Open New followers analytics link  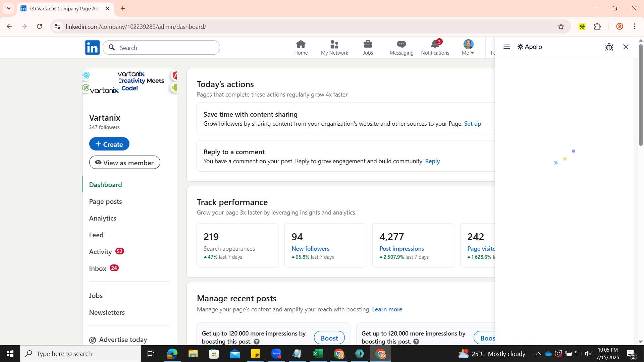pos(311,249)
